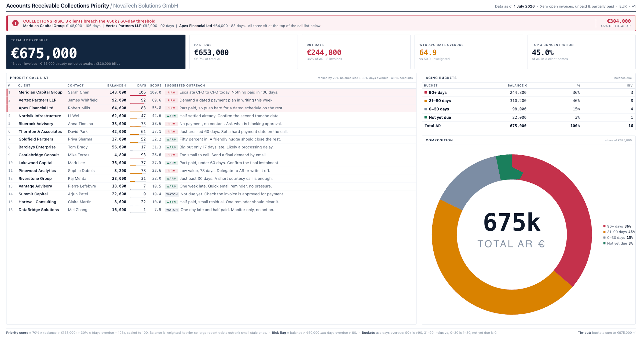Click the 56,000 balance for Barclays Enterprise

[x=119, y=147]
